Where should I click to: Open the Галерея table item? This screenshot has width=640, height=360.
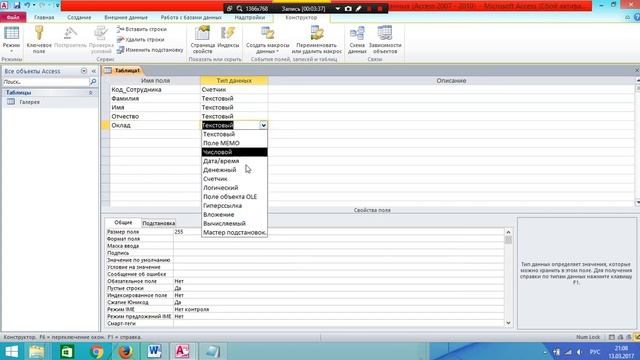click(x=29, y=102)
